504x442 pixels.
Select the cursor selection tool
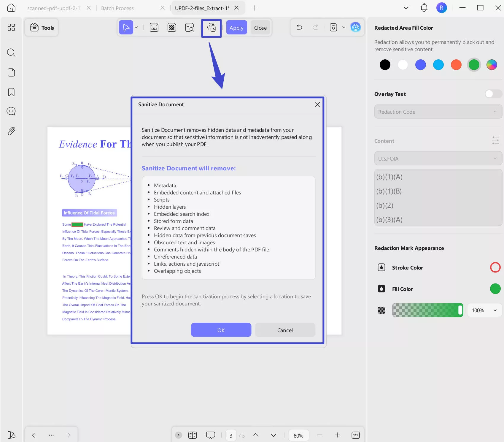pyautogui.click(x=126, y=28)
